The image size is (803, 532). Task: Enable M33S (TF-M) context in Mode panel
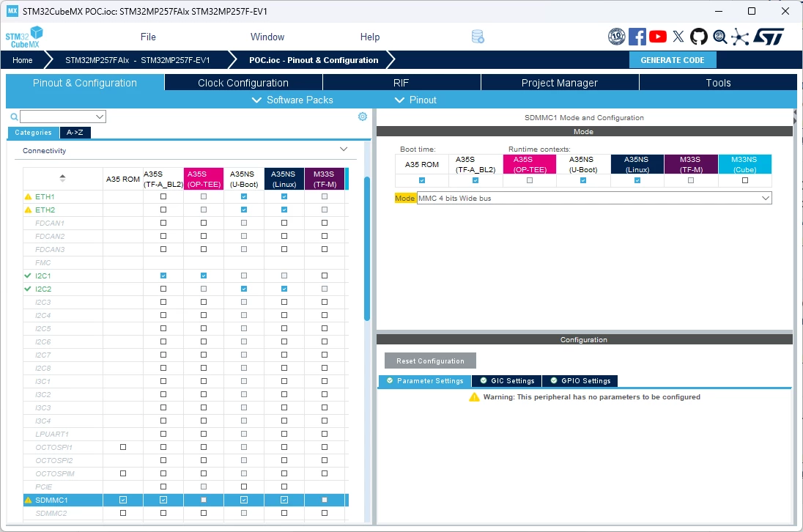coord(691,180)
